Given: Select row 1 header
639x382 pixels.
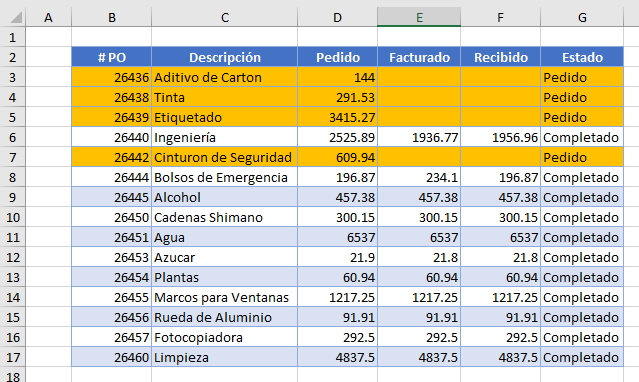Looking at the screenshot, I should click(x=13, y=38).
